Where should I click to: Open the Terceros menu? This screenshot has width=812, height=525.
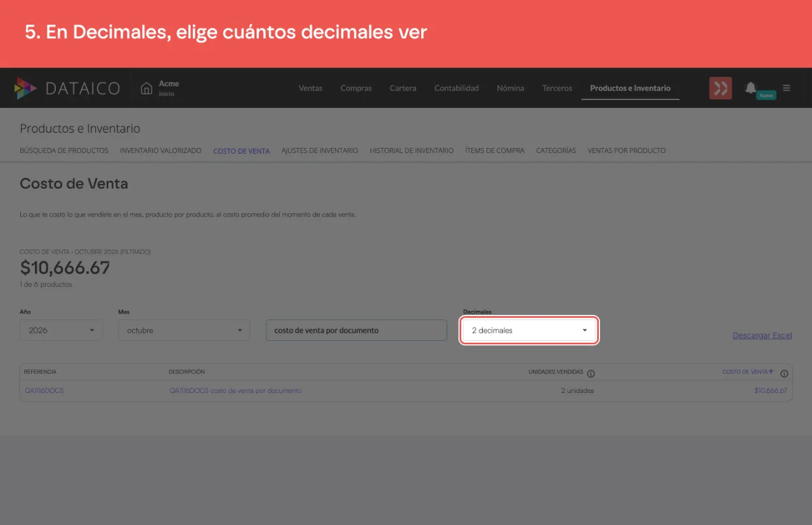click(x=557, y=88)
